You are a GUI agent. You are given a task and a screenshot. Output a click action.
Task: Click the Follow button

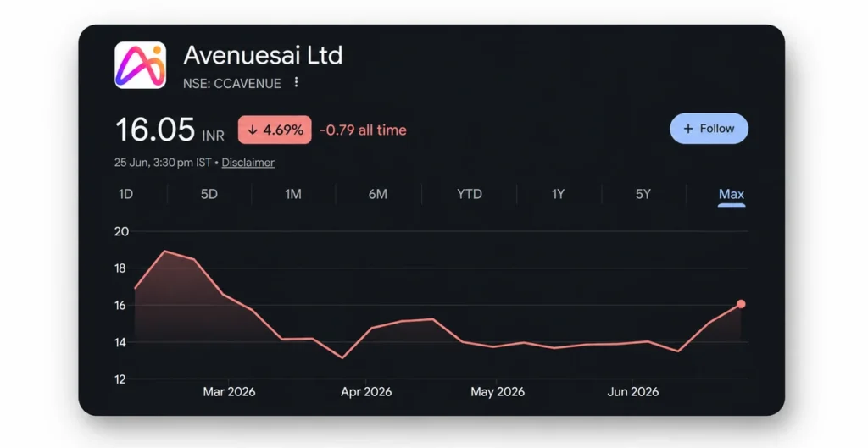point(709,129)
